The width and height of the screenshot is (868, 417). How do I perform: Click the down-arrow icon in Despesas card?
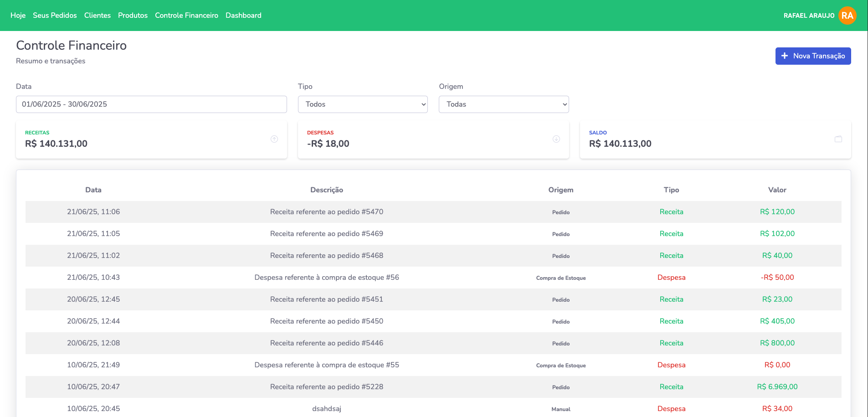click(556, 139)
